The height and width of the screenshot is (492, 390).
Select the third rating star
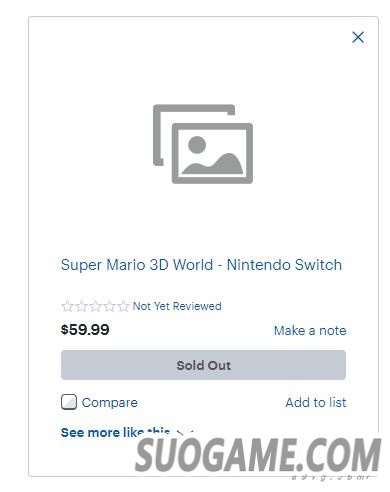point(95,306)
